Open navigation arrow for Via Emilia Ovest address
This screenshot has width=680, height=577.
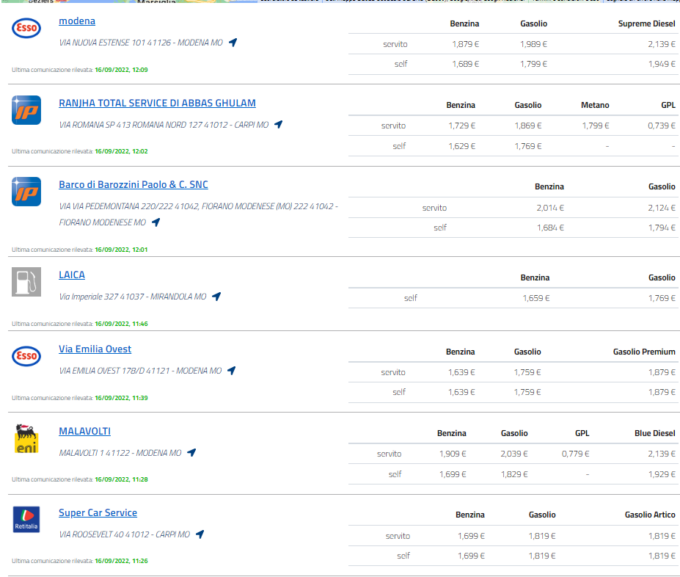pos(232,370)
